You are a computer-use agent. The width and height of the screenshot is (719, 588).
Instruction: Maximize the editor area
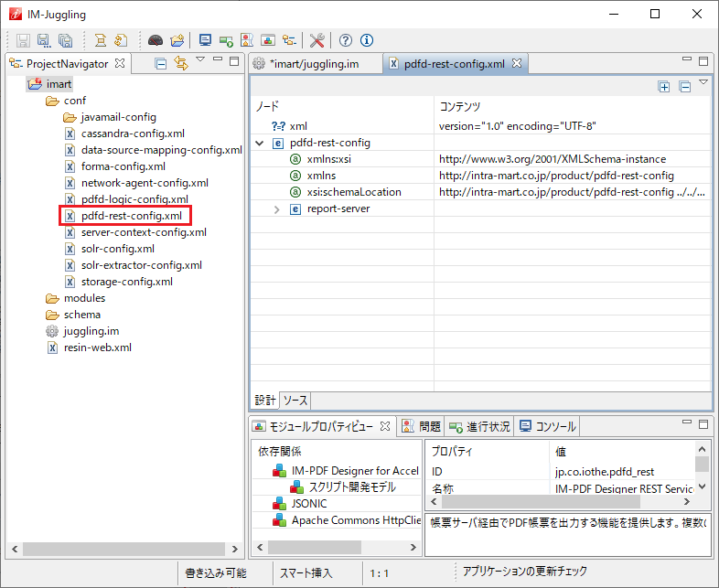pos(703,61)
